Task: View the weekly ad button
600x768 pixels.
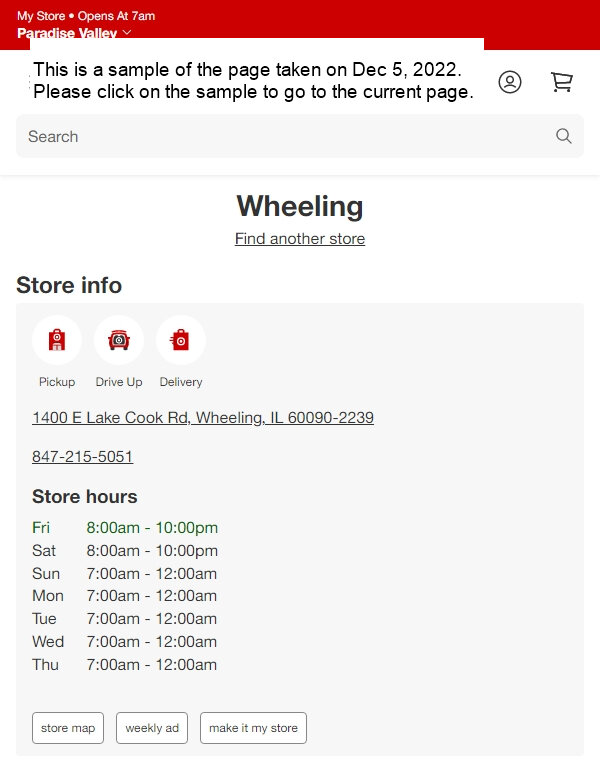Action: 152,728
